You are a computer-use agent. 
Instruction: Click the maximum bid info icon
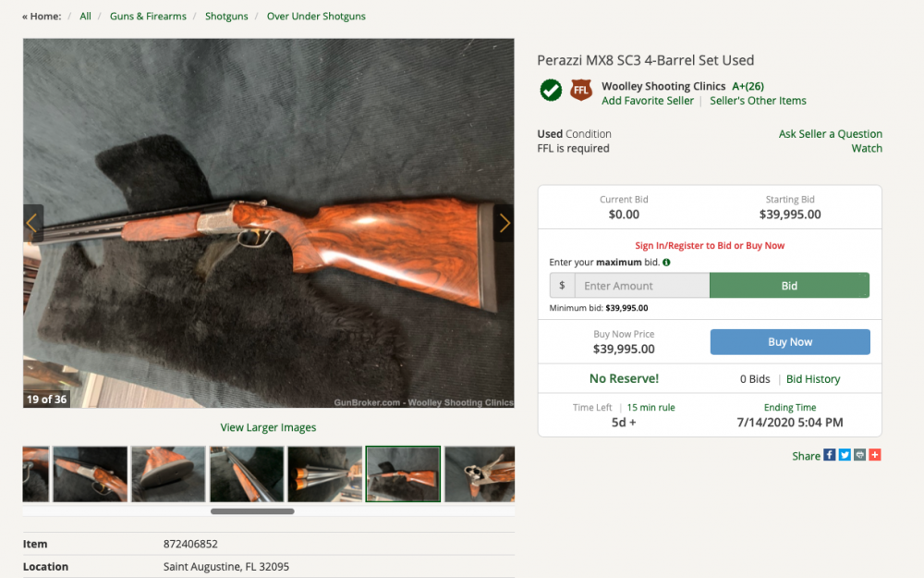click(x=666, y=263)
